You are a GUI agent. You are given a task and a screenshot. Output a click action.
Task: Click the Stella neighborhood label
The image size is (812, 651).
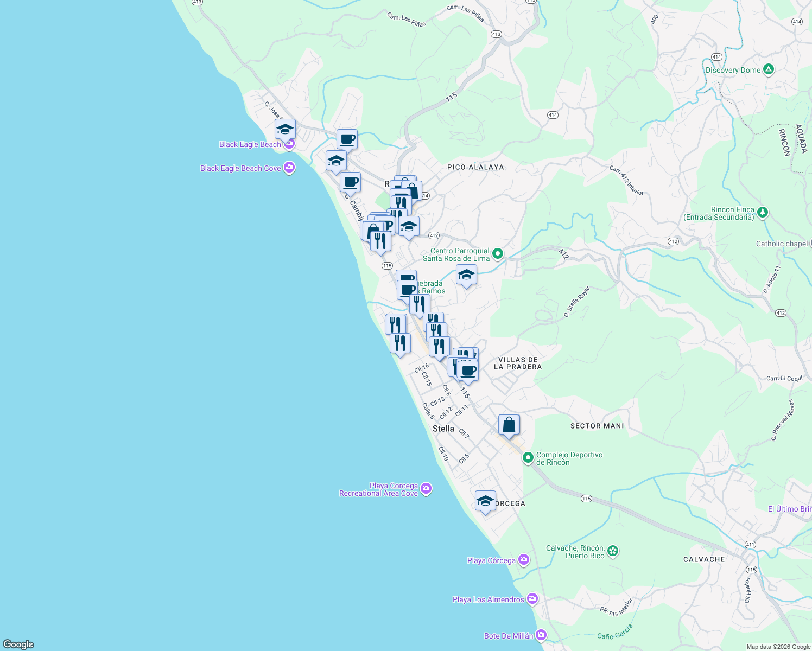tap(443, 429)
